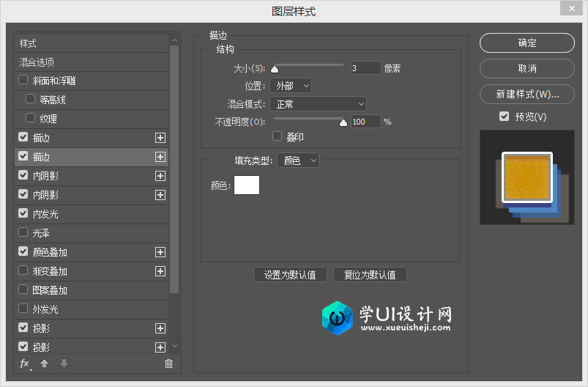588x387 pixels.
Task: Select the 内发光 effect label
Action: 45,214
